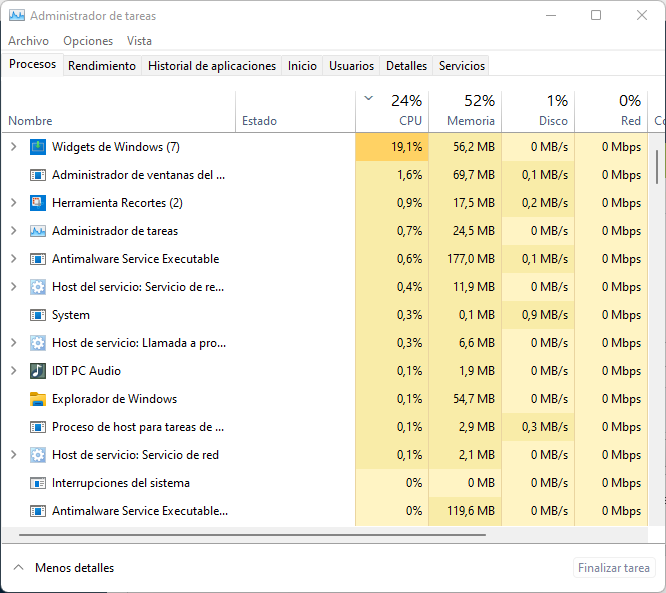Switch to Historial de aplicaciones tab
The height and width of the screenshot is (593, 666).
[212, 66]
